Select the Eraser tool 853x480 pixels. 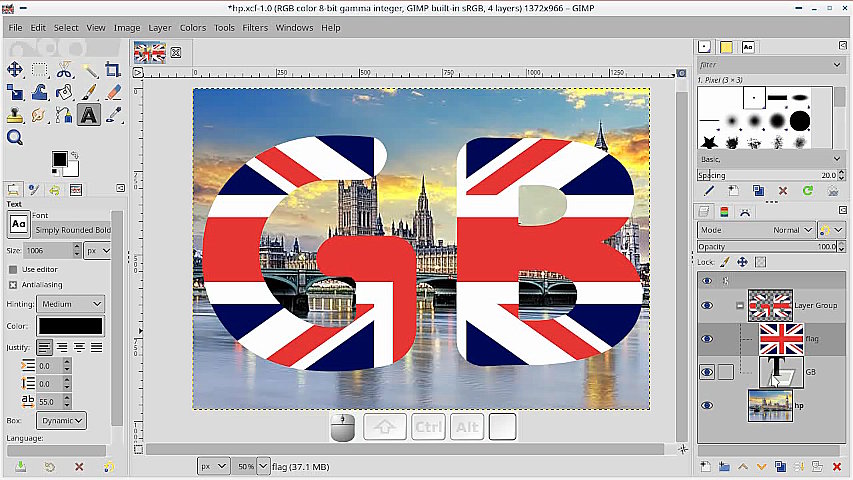[113, 93]
